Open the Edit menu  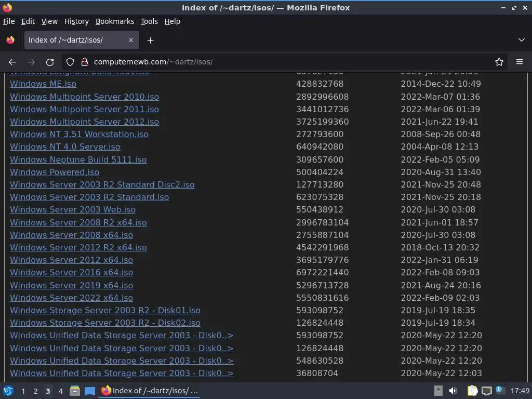point(28,21)
